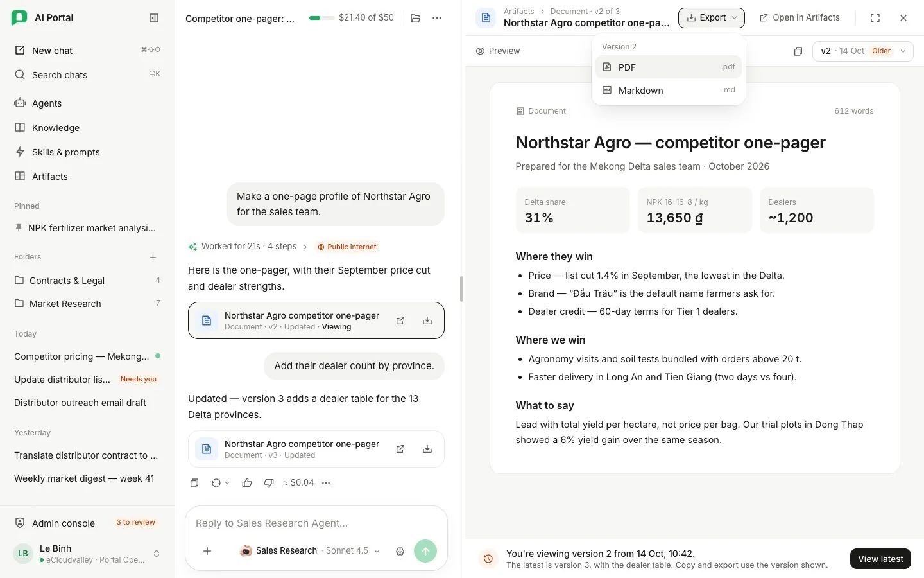Collapse the sidebar panel icon
The height and width of the screenshot is (578, 924).
[154, 18]
